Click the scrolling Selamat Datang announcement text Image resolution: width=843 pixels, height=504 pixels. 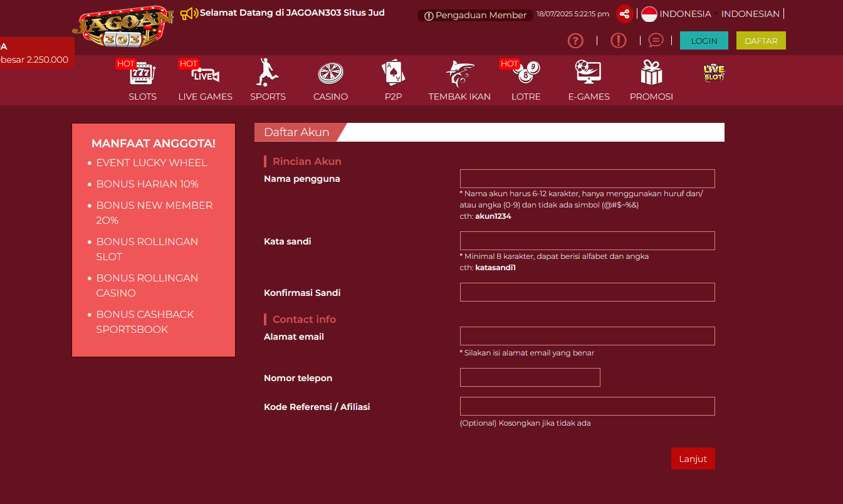pyautogui.click(x=292, y=13)
